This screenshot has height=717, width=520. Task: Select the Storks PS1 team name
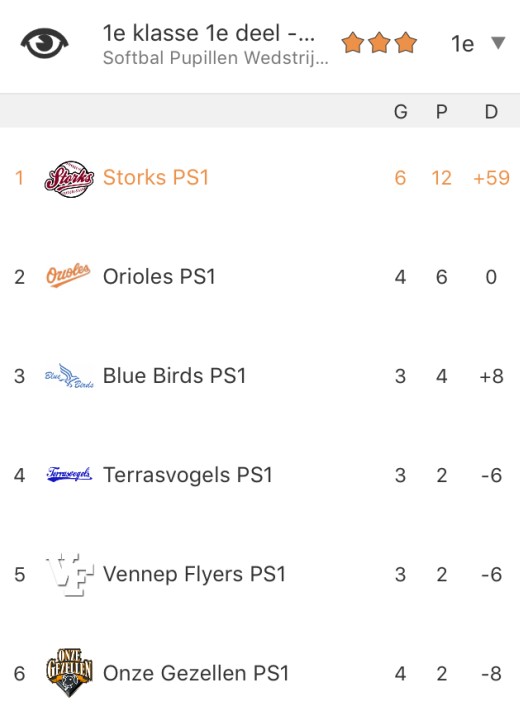pos(156,177)
